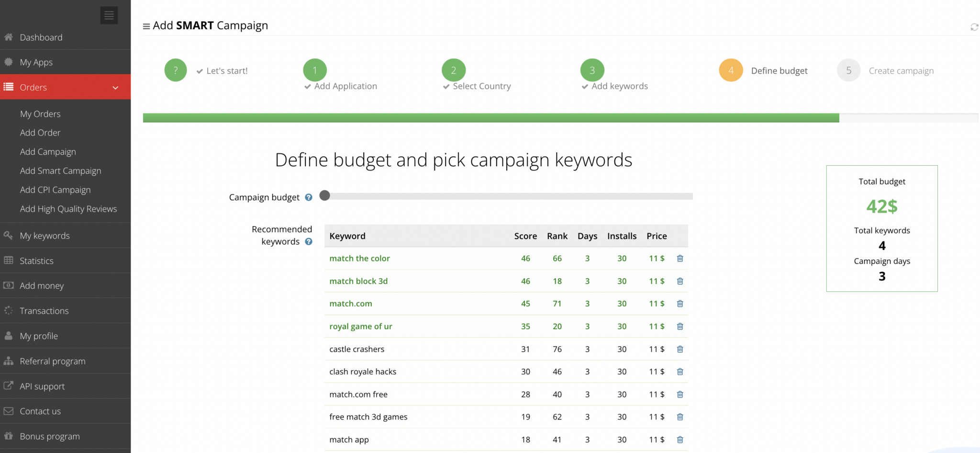The width and height of the screenshot is (980, 453).
Task: Go to Add money page
Action: pyautogui.click(x=42, y=286)
